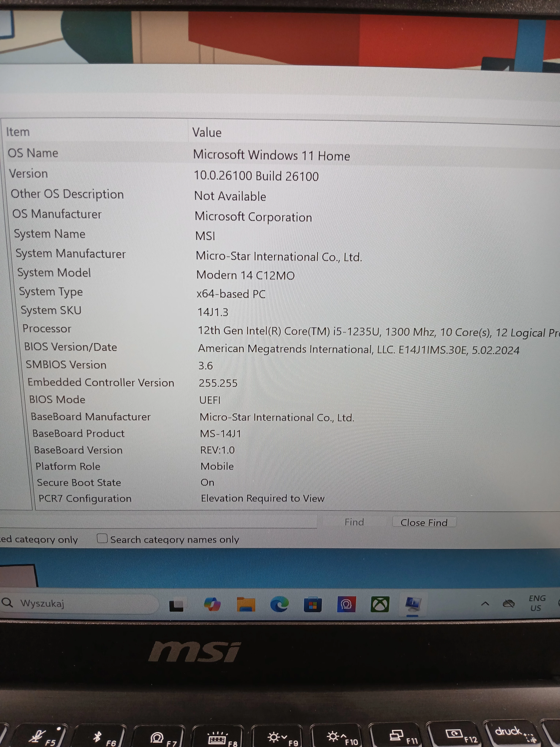Show hidden system tray icons
560x747 pixels.
tap(485, 604)
